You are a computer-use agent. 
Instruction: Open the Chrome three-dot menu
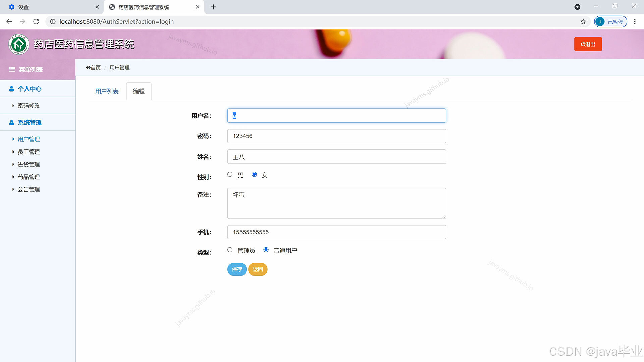[635, 22]
